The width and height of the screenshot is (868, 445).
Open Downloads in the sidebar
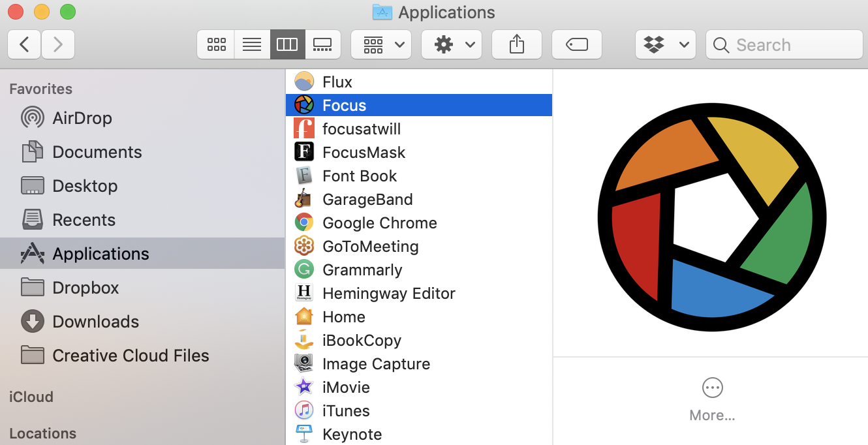coord(142,322)
